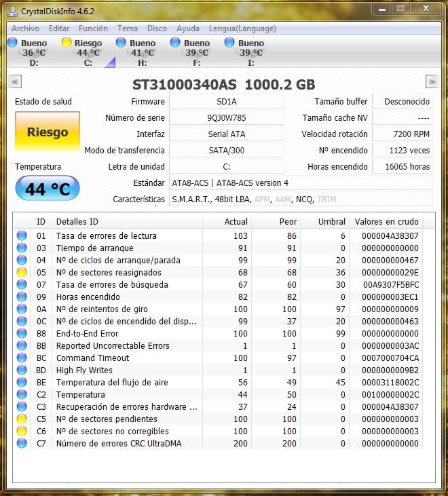Image resolution: width=448 pixels, height=496 pixels.
Task: Select raw value 00A9307F5BFC
Action: 391,285
